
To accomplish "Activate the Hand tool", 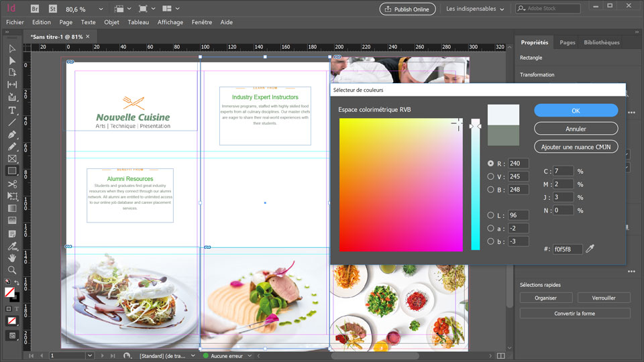I will (12, 257).
